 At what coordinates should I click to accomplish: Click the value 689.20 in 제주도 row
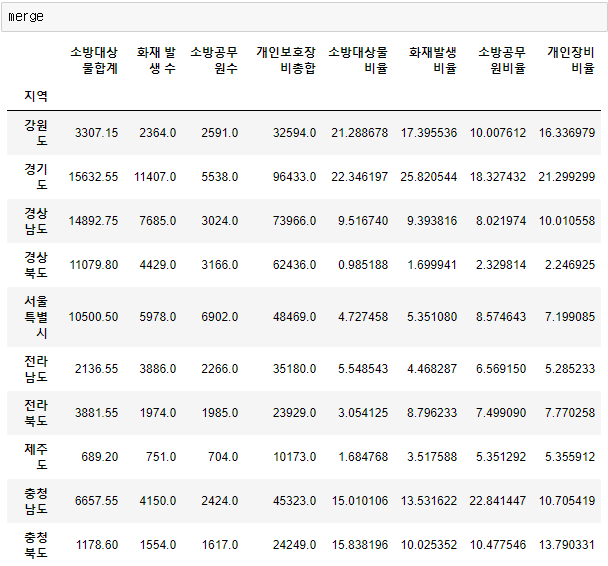pos(100,457)
